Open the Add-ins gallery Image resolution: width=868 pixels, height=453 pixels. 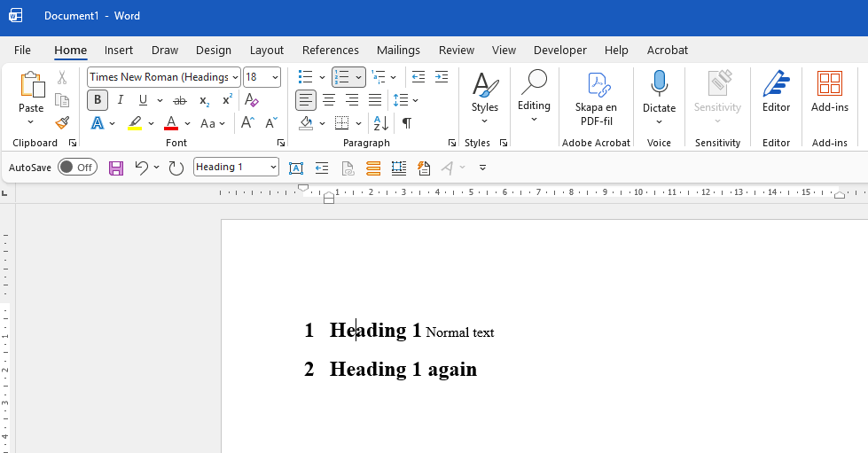point(829,92)
